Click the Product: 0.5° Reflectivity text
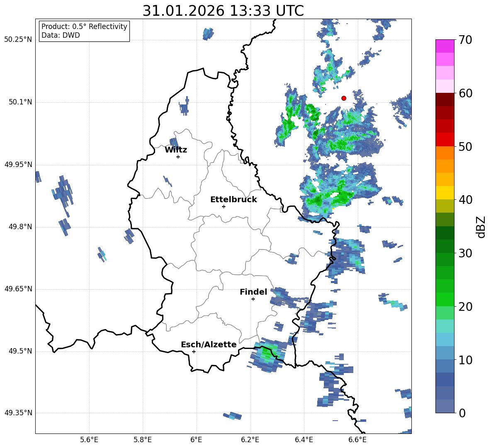Screen dimensions: 491x448 pos(84,27)
